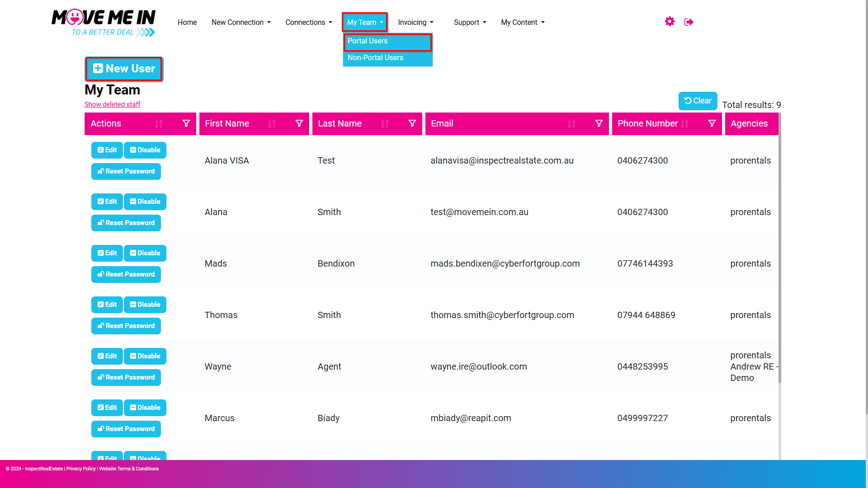Viewport: 868px width, 488px height.
Task: Reset Password for Thomas Smith
Action: pos(126,326)
